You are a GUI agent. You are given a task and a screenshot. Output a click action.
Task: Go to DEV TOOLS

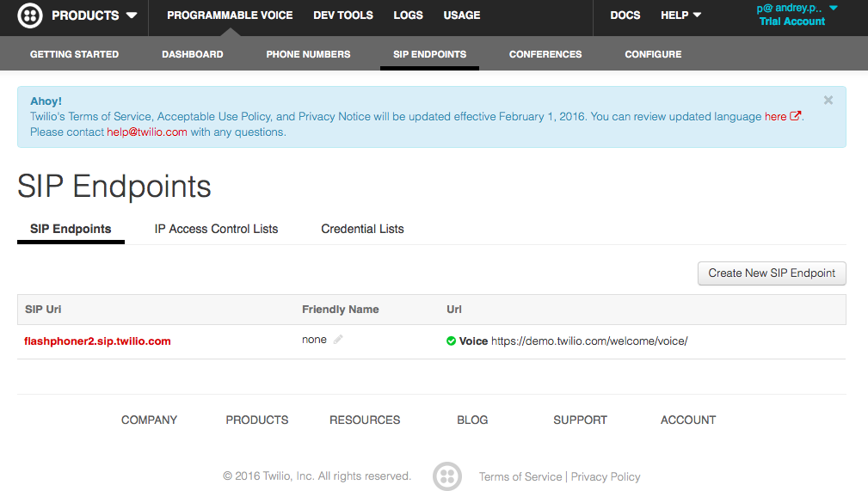coord(343,15)
